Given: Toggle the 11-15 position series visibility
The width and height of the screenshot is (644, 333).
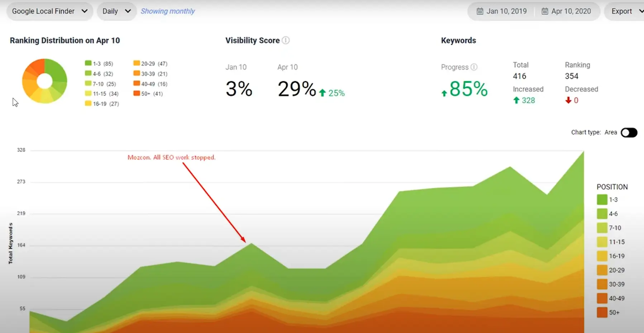Looking at the screenshot, I should pyautogui.click(x=602, y=242).
